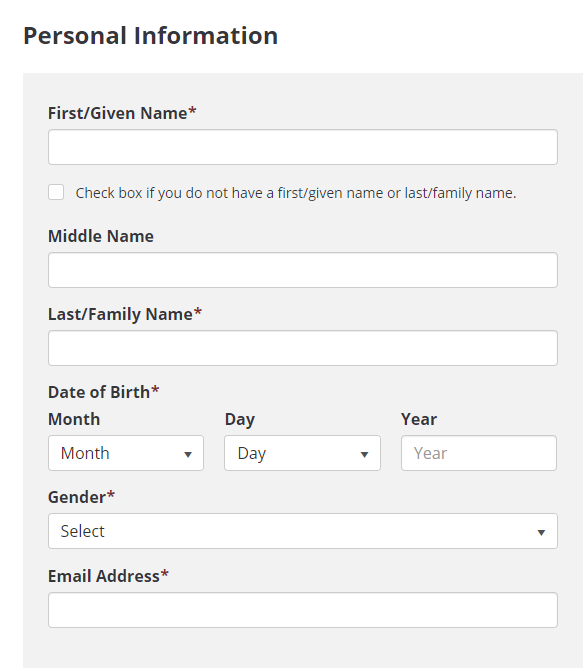The image size is (584, 671).
Task: Click the 'Gender*' field label
Action: click(81, 497)
